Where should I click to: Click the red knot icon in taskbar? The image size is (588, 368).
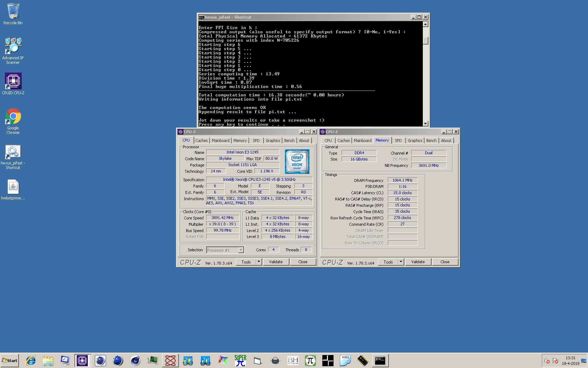[170, 361]
